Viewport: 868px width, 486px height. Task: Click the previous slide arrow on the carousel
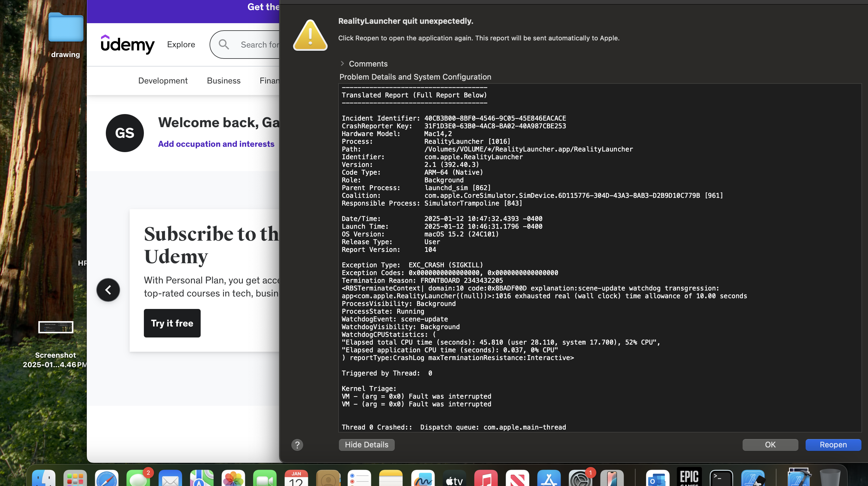click(108, 290)
